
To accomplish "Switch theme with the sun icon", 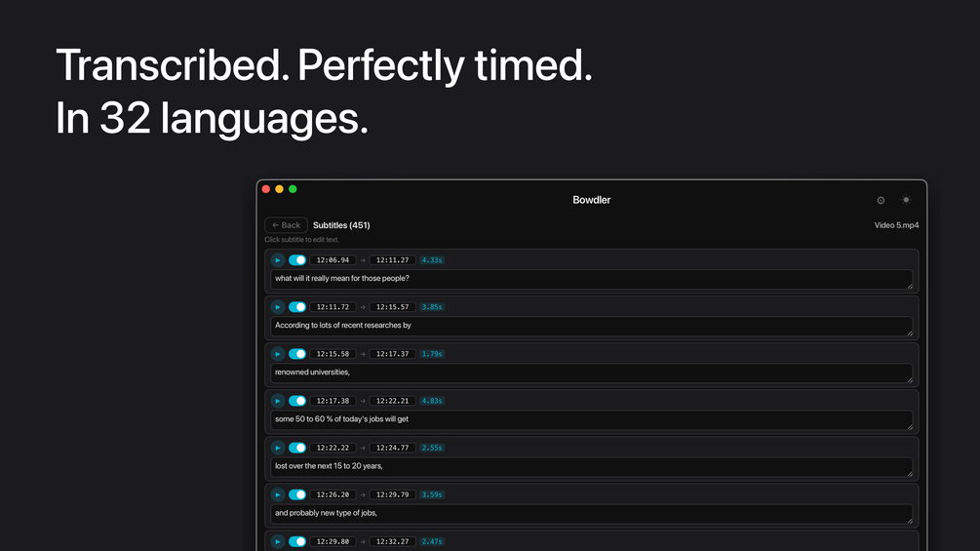I will click(x=906, y=200).
